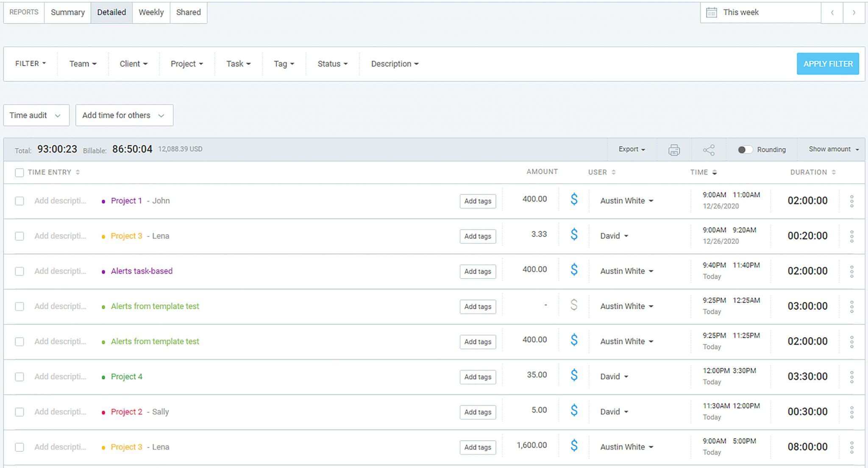Click the Add description field on the Alerts task-based row
The width and height of the screenshot is (868, 468).
point(59,271)
